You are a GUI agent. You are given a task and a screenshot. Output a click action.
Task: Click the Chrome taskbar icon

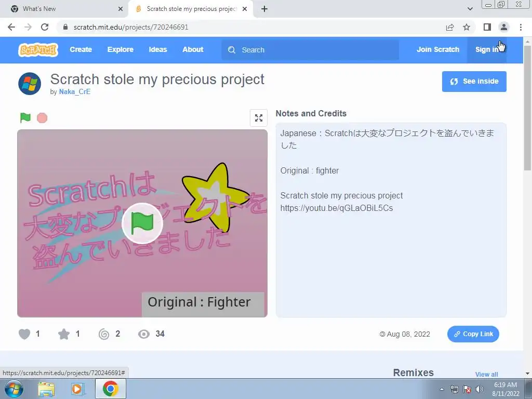pyautogui.click(x=110, y=389)
